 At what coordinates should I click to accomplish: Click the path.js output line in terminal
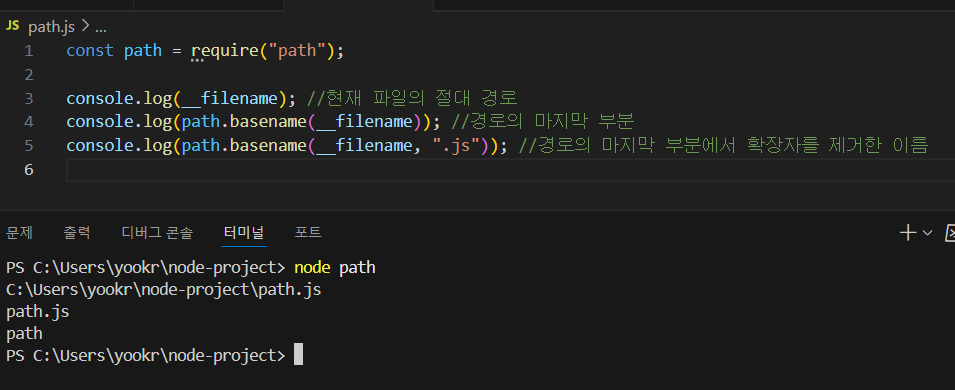point(38,311)
